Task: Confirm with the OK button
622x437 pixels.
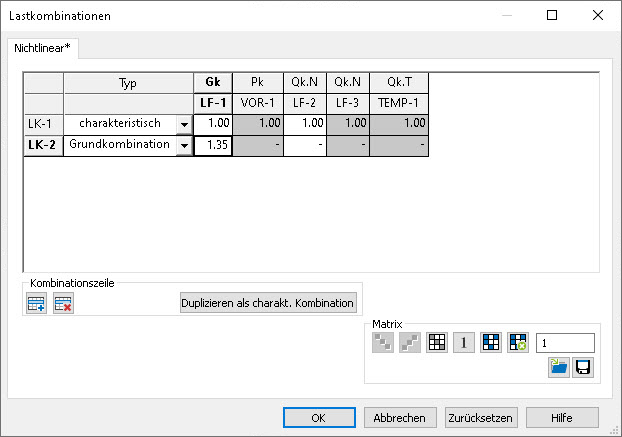Action: pos(318,417)
